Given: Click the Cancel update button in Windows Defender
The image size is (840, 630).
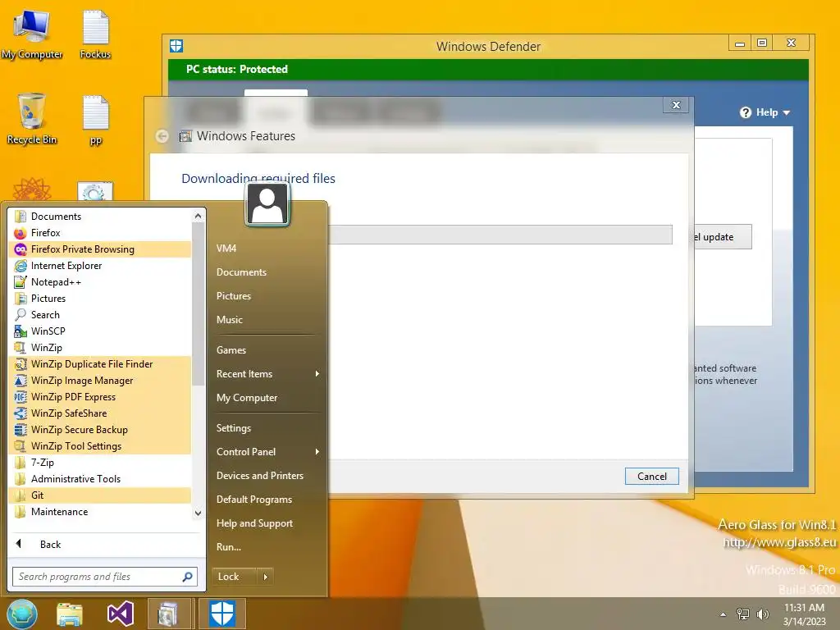Looking at the screenshot, I should click(724, 237).
